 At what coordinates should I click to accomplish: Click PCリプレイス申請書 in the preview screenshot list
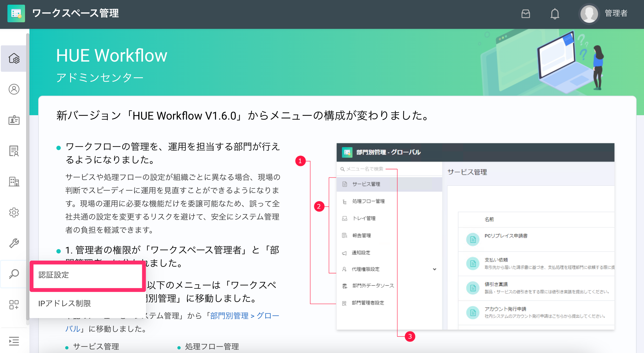[506, 236]
